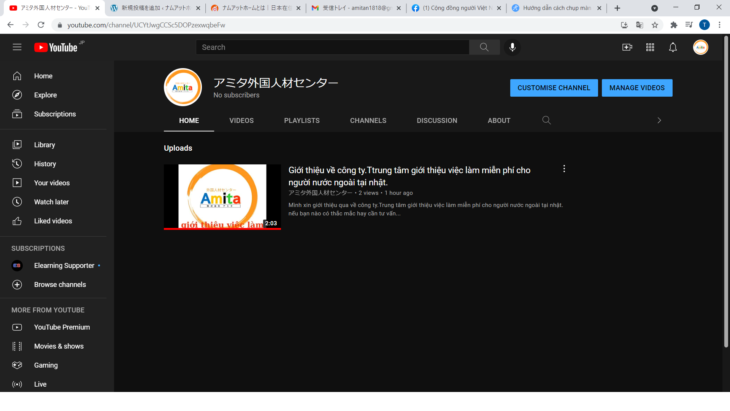Open the YouTube apps grid
Screen dimensions: 730x411
tap(650, 47)
